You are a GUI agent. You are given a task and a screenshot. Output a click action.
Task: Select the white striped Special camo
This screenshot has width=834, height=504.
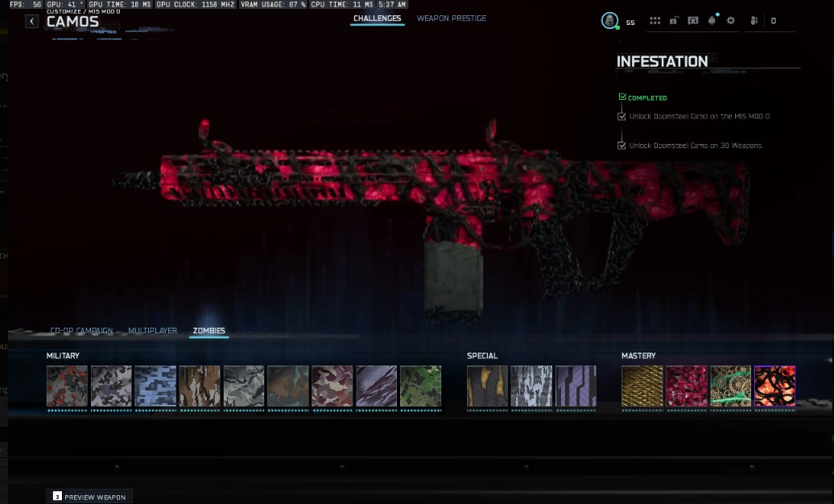(x=531, y=386)
